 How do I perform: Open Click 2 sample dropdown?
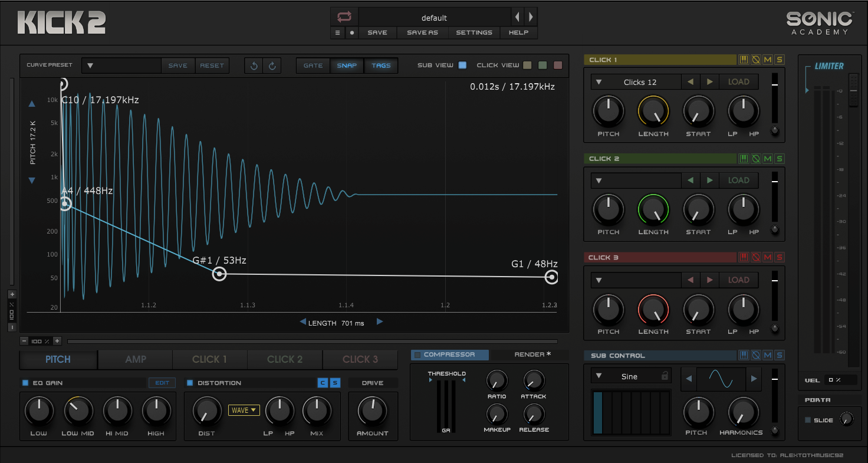[636, 180]
